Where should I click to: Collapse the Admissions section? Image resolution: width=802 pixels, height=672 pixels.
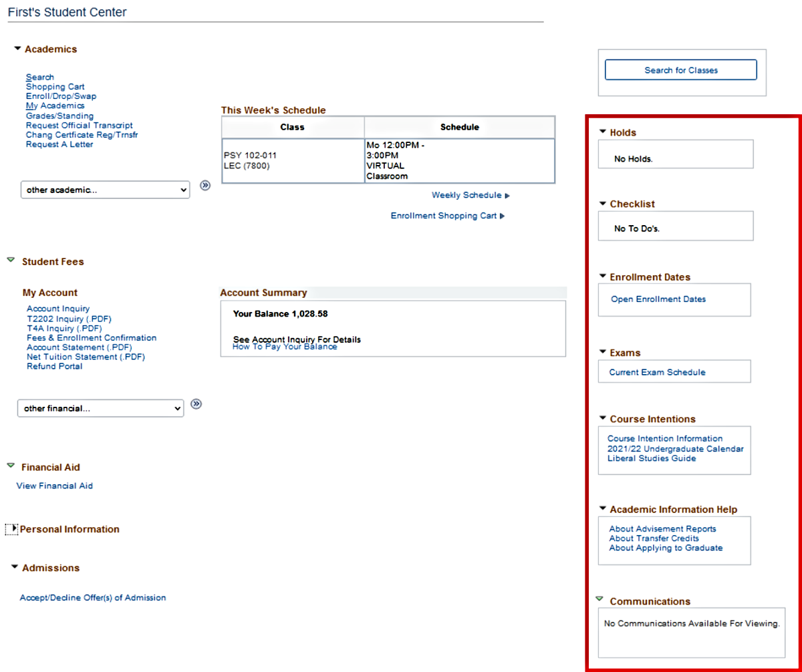[15, 566]
